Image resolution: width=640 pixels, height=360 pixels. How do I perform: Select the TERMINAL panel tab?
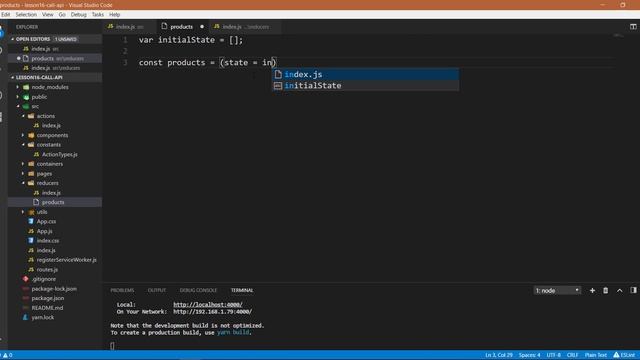[x=242, y=290]
